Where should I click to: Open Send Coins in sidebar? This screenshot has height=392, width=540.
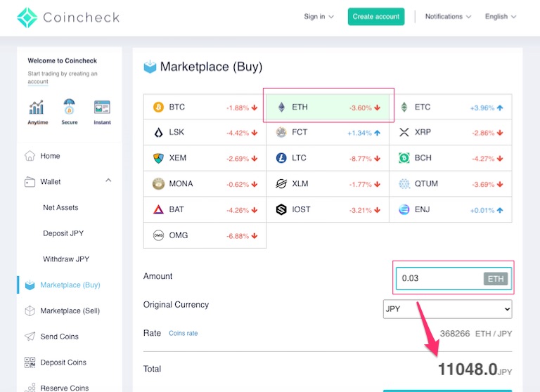pos(59,337)
